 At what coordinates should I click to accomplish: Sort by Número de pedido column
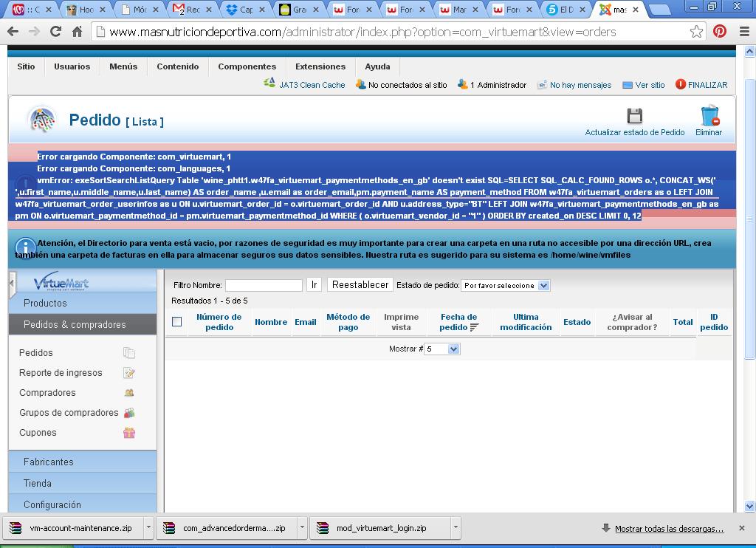click(x=219, y=322)
